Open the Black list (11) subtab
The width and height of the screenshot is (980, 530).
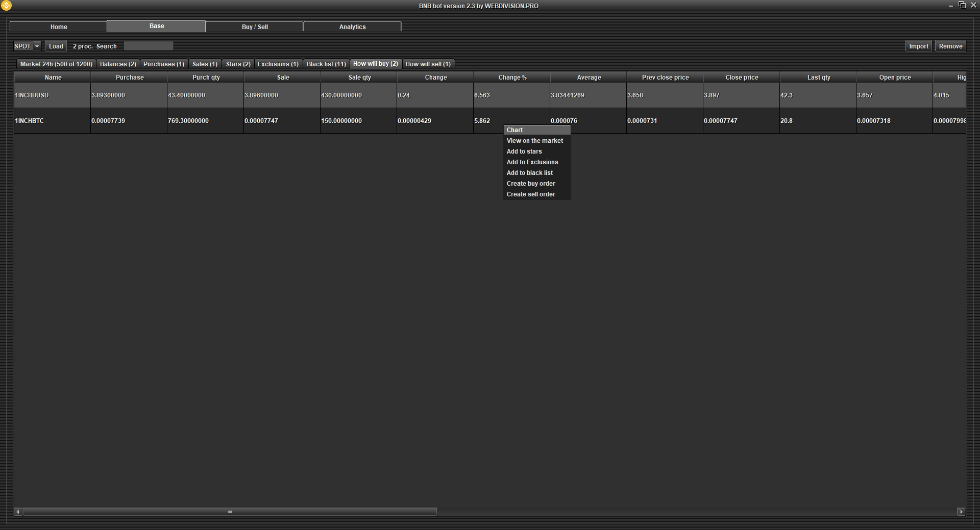coord(326,64)
